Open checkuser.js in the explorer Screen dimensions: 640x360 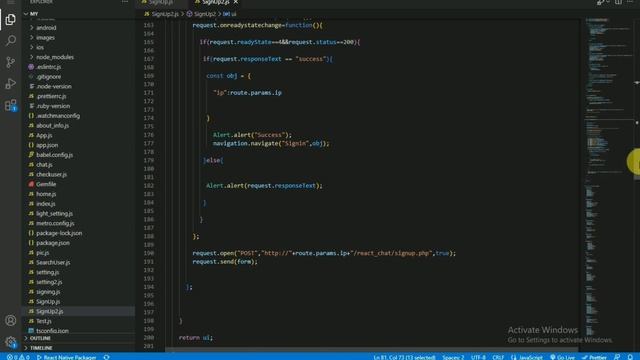point(51,175)
